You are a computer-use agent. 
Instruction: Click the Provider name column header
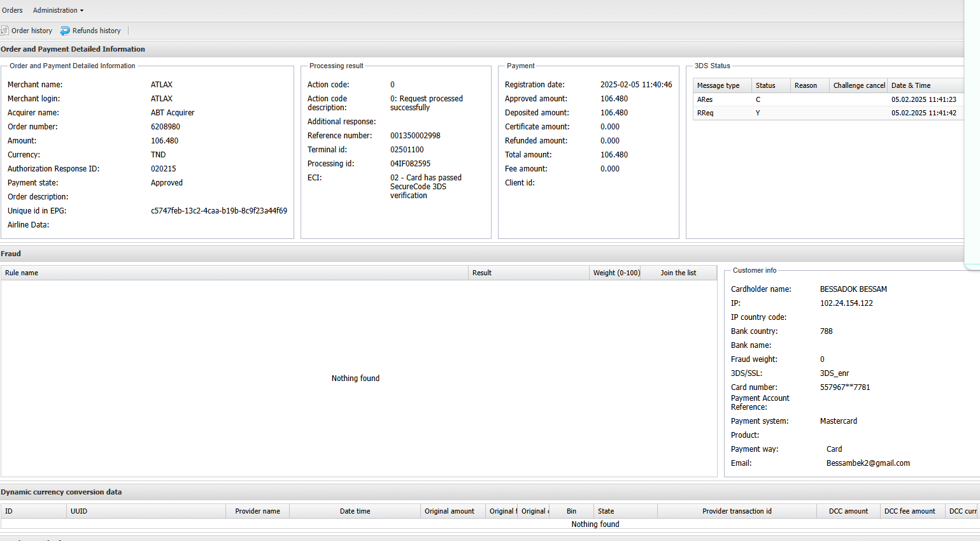257,511
